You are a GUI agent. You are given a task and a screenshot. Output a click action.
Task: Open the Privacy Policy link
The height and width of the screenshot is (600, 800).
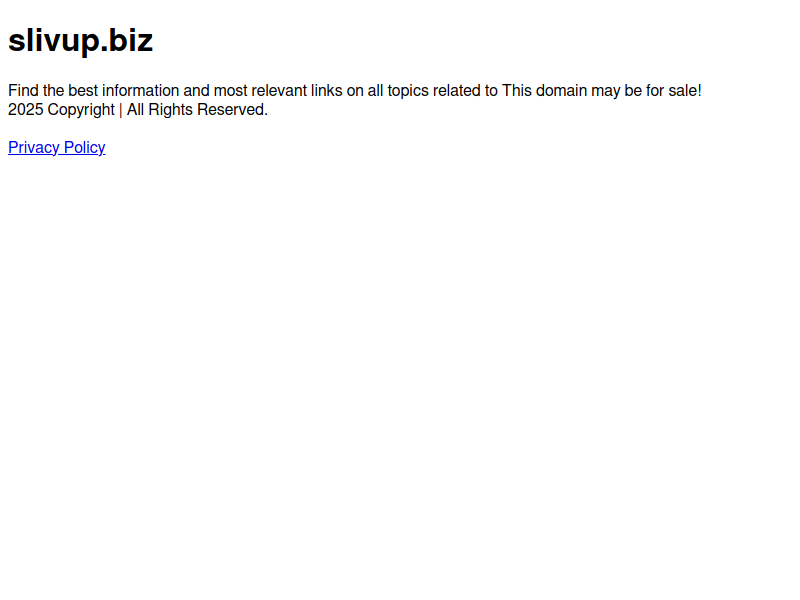[57, 147]
